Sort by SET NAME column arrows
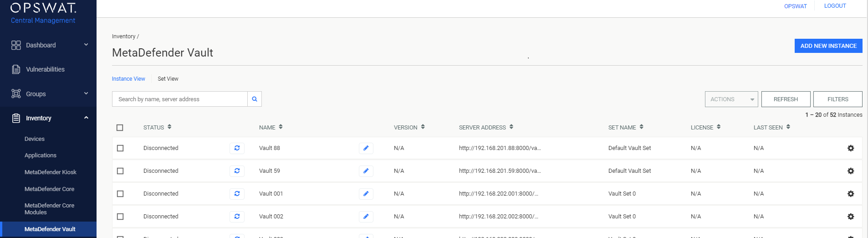 641,127
